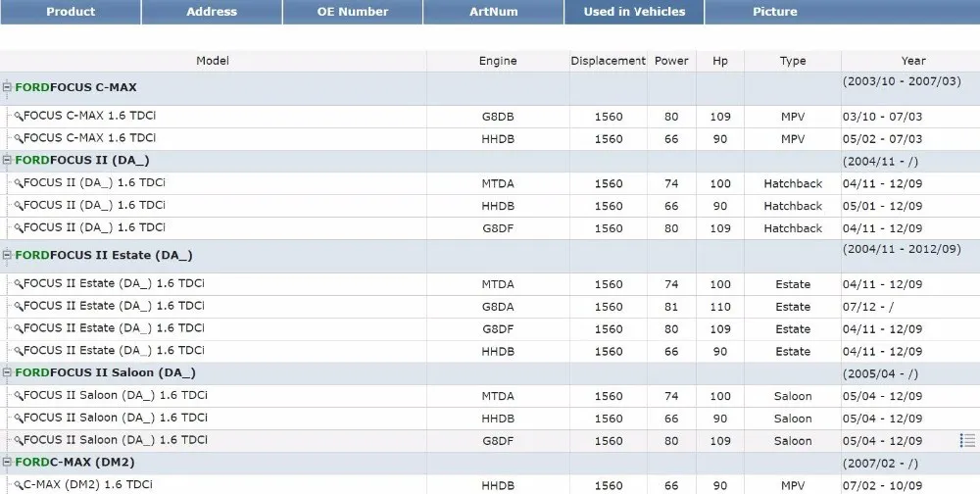Click the year value 07/02 - 10/09
The width and height of the screenshot is (980, 494).
883,486
